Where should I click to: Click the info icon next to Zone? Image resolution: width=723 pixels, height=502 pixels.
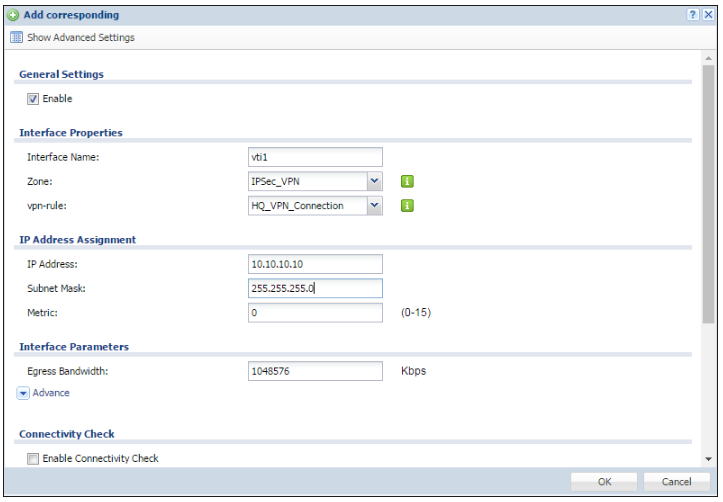point(408,181)
